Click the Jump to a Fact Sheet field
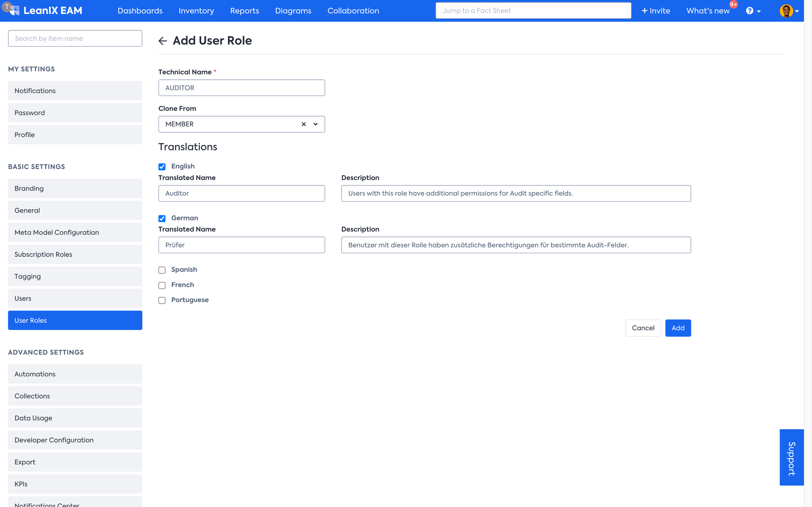 click(x=533, y=11)
